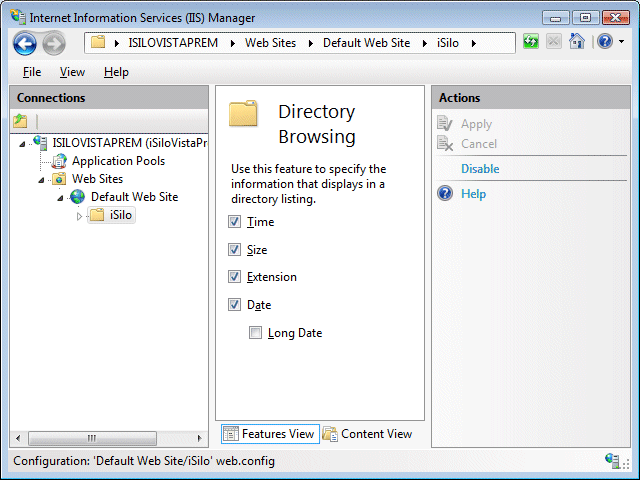Click the Home icon in toolbar
Image resolution: width=640 pixels, height=480 pixels.
(x=577, y=42)
